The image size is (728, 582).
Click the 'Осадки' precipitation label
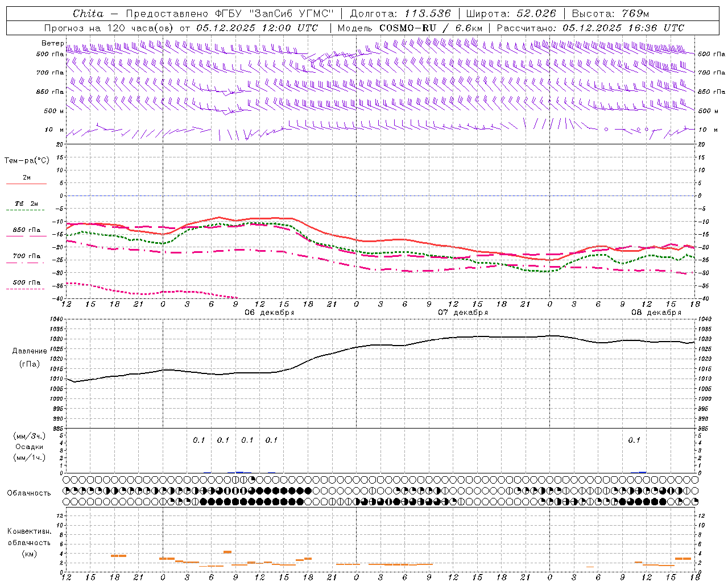click(x=30, y=447)
